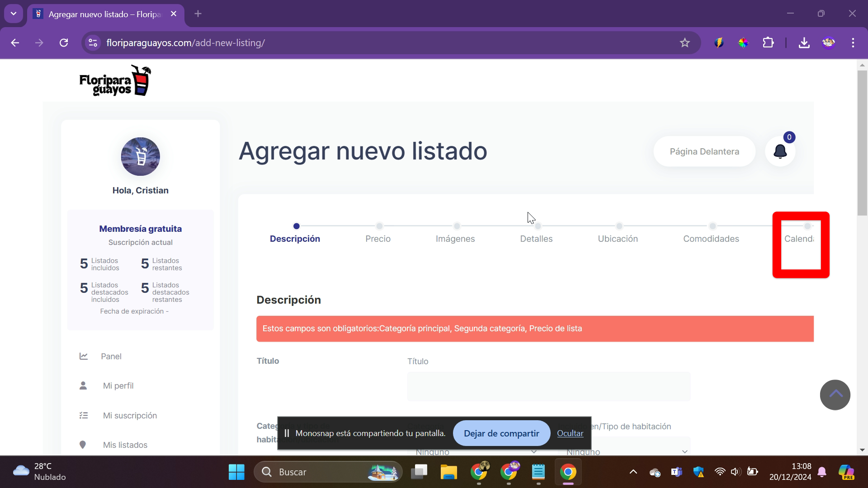The height and width of the screenshot is (488, 868).
Task: Click the lightning bolt extension icon
Action: click(719, 43)
